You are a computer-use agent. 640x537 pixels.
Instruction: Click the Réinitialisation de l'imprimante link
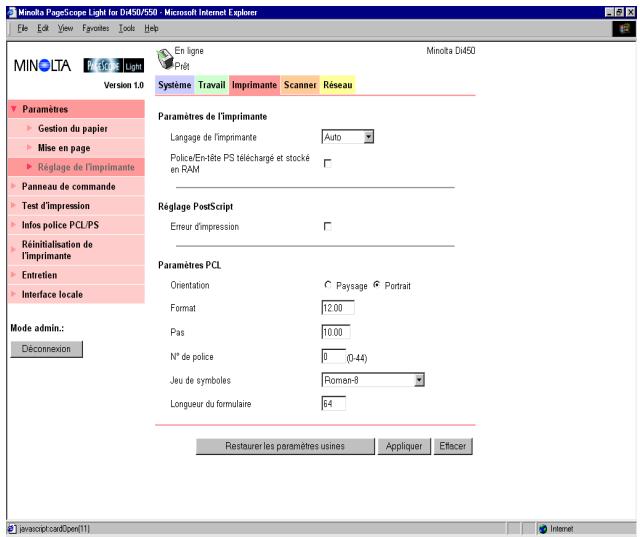coord(57,250)
